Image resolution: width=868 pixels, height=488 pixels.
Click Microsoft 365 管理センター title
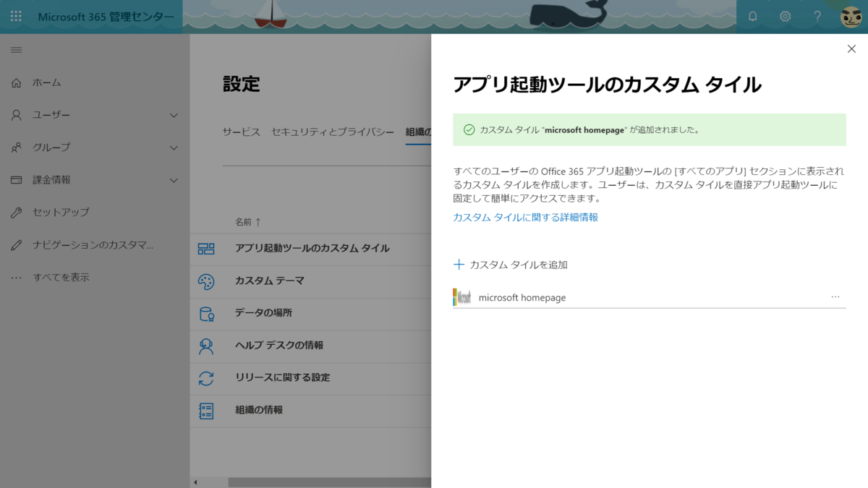click(106, 16)
